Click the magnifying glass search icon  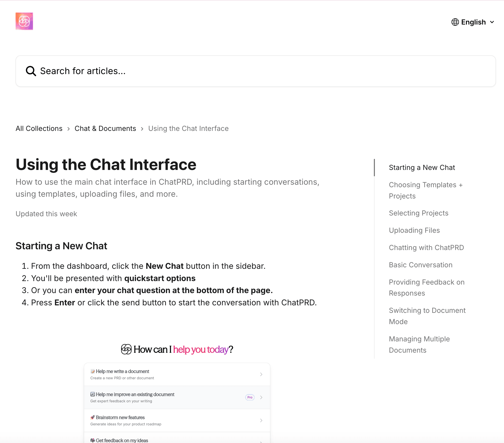tap(31, 71)
